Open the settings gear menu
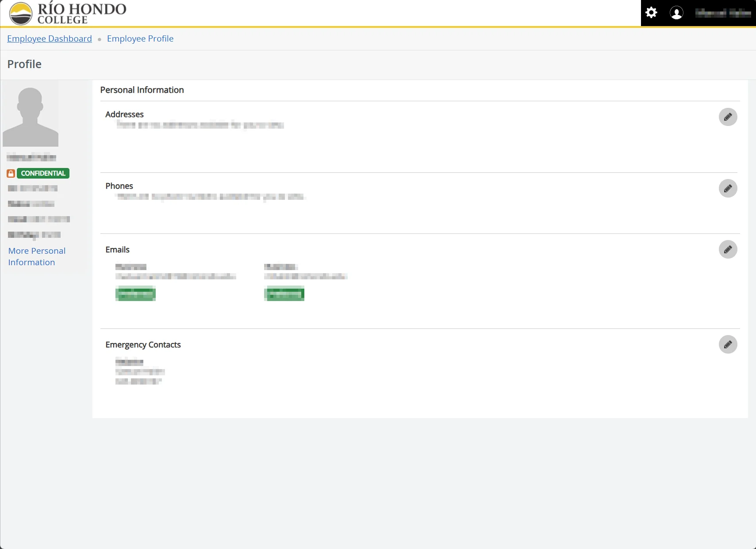Viewport: 756px width, 549px height. click(x=652, y=12)
